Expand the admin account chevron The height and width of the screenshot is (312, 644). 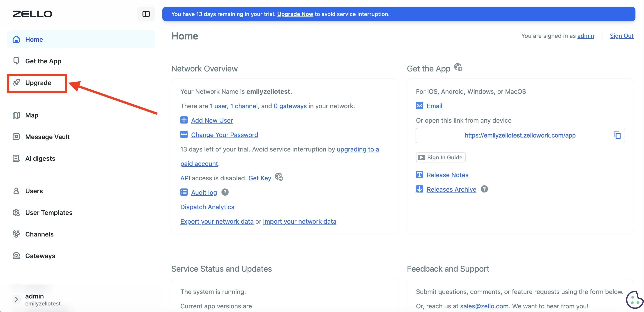coord(16,299)
